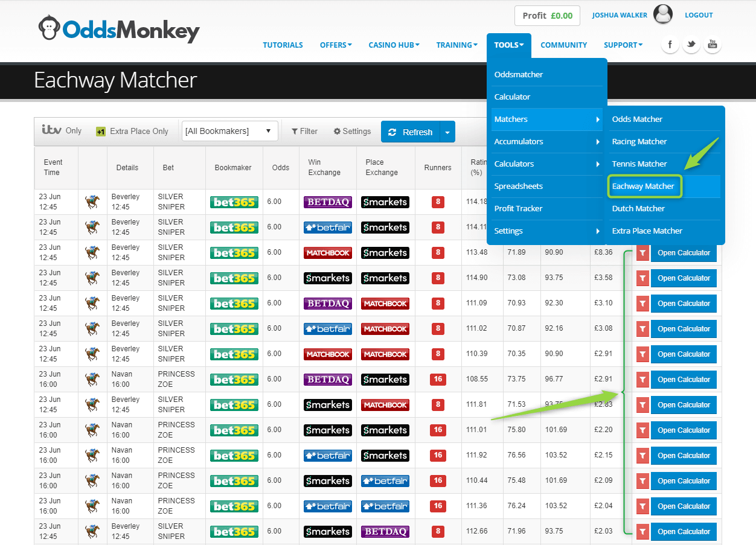This screenshot has height=545, width=756.
Task: Open the All Bookmakers dropdown
Action: pos(230,131)
